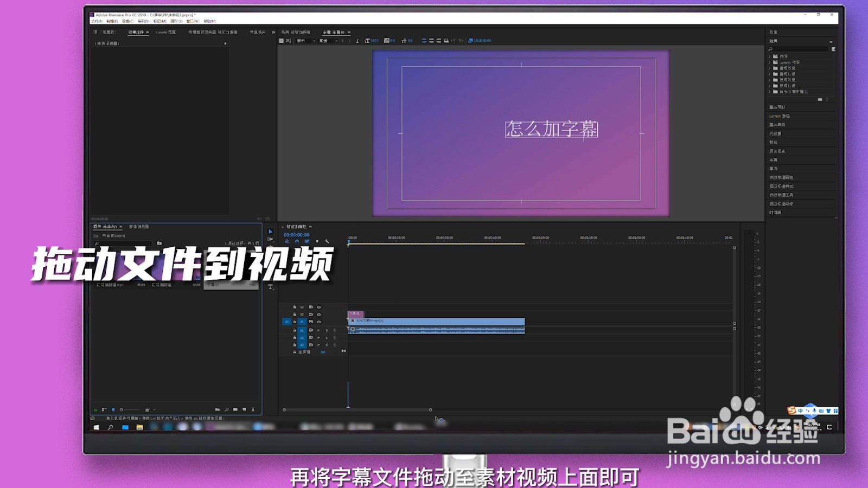Click timeline timecode 00:00:00:00
868x488 pixels.
[x=296, y=235]
